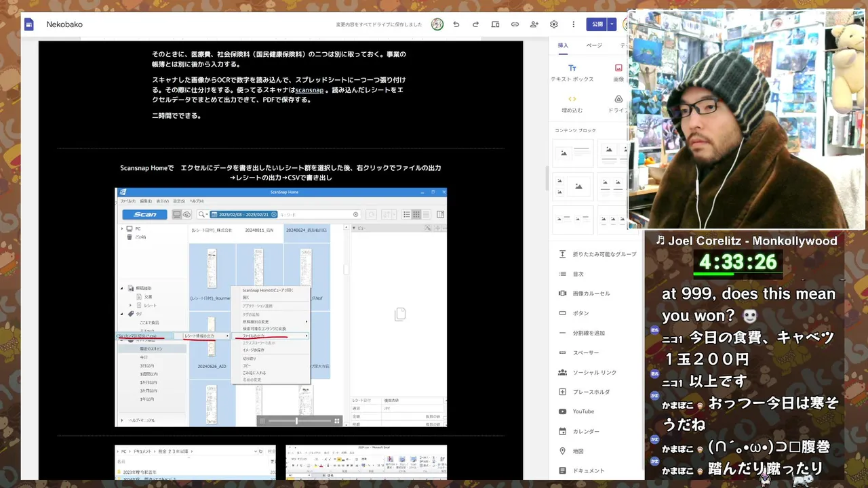868x488 pixels.
Task: Click the Nekobako site title field
Action: 64,24
